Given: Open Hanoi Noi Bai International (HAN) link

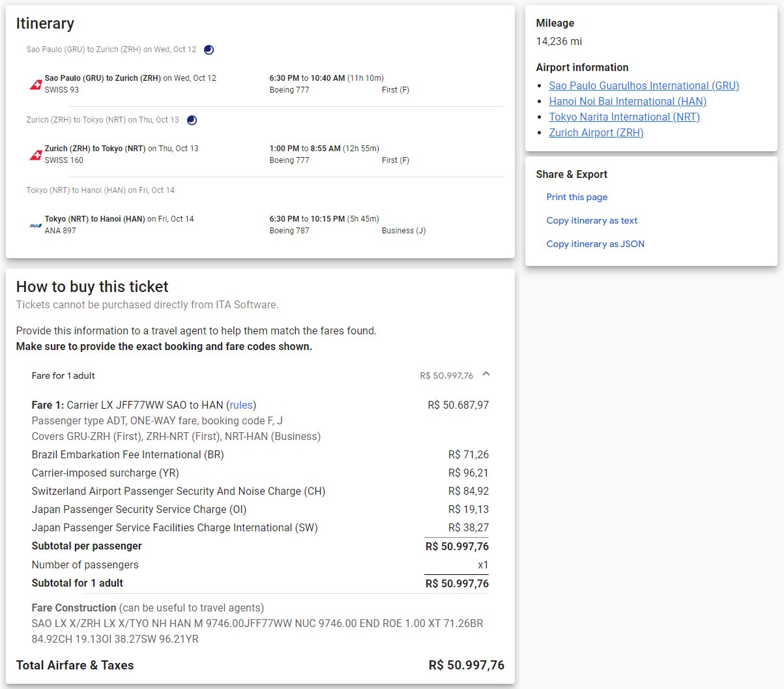Looking at the screenshot, I should point(628,101).
